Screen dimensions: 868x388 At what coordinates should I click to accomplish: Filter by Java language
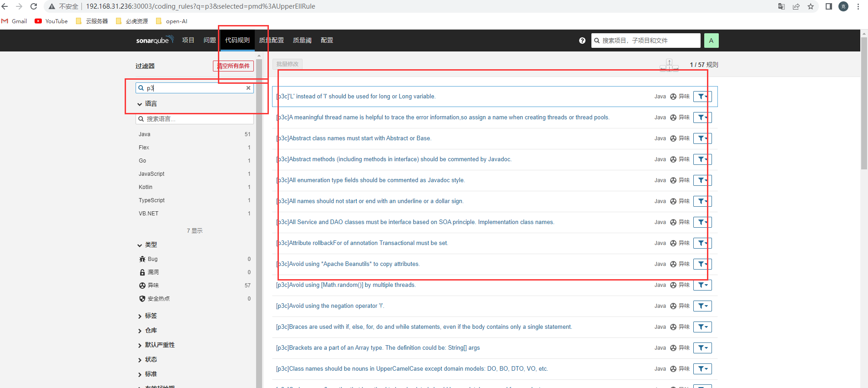195,134
